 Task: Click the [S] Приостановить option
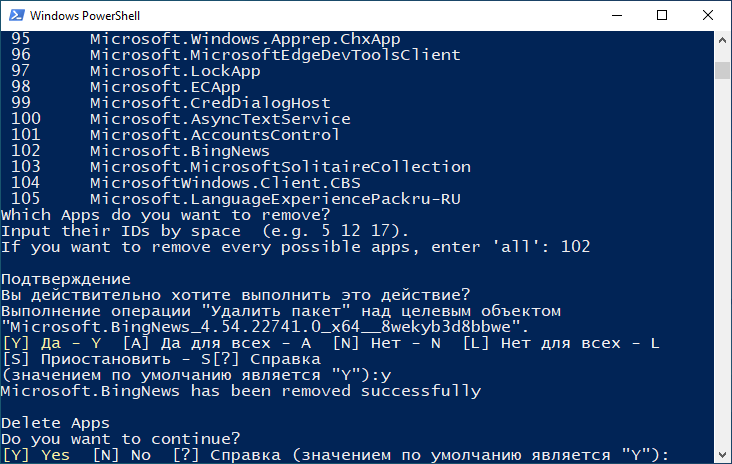[106, 359]
